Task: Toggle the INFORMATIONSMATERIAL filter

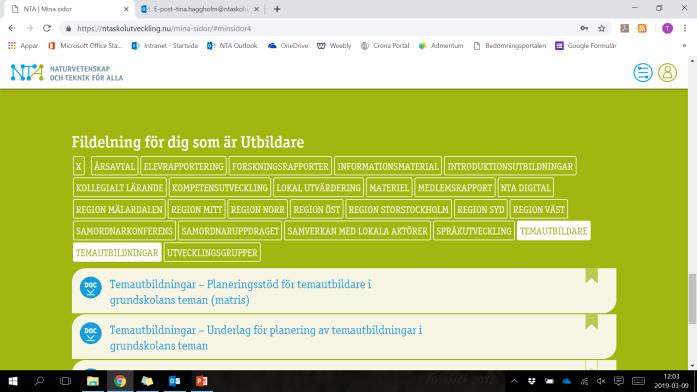Action: (x=388, y=166)
